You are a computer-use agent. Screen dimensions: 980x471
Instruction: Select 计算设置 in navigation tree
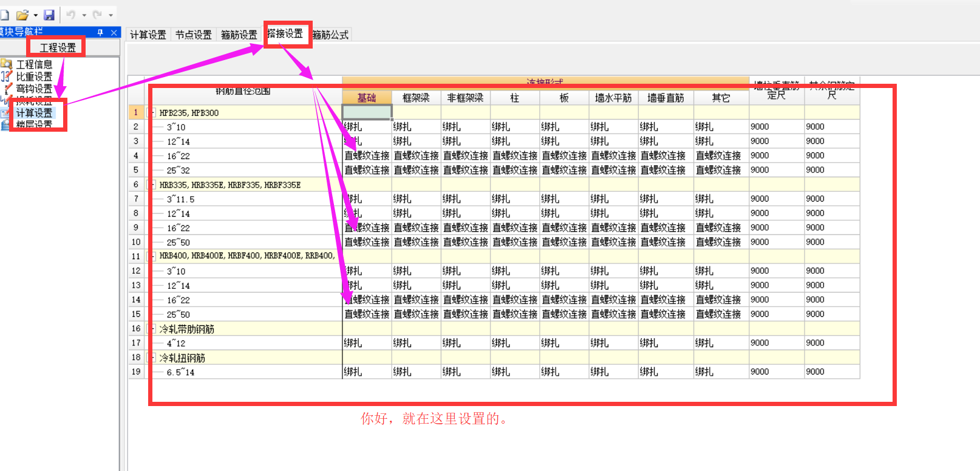click(34, 113)
